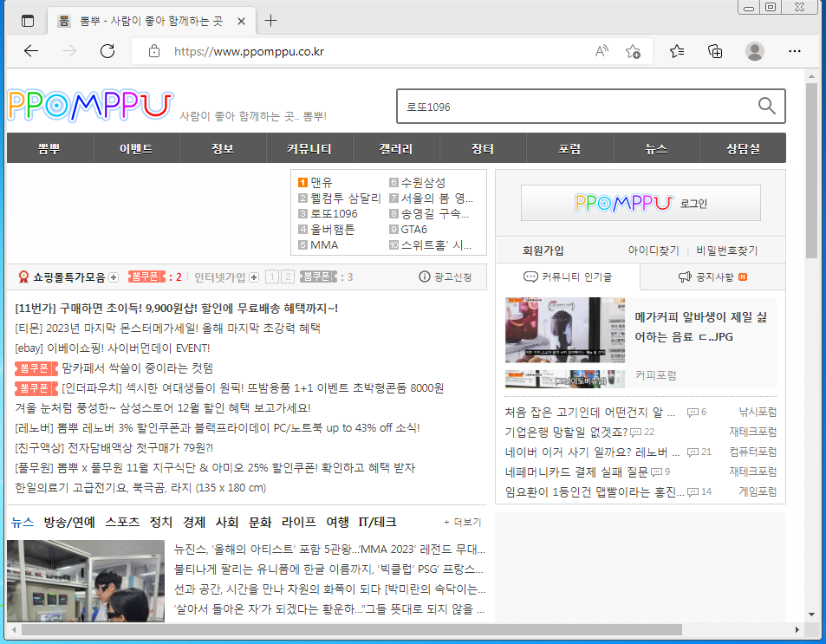The width and height of the screenshot is (826, 644).
Task: Open the tab actions menu icon
Action: tap(28, 21)
